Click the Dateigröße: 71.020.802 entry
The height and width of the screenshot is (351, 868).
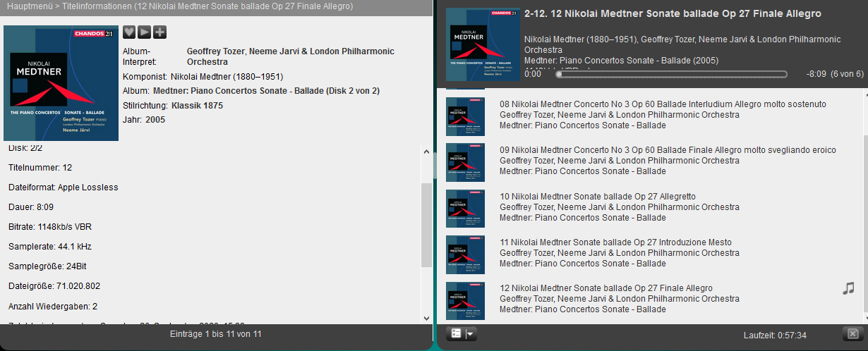tap(54, 286)
